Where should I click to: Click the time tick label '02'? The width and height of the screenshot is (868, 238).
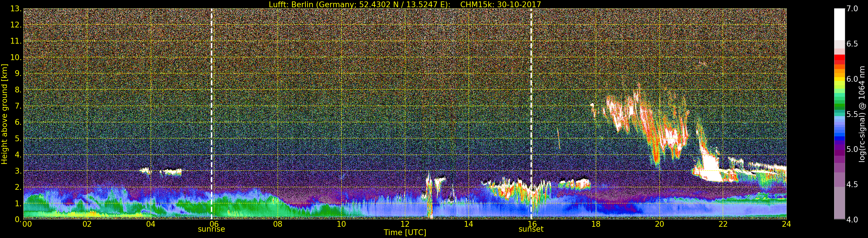pyautogui.click(x=87, y=224)
